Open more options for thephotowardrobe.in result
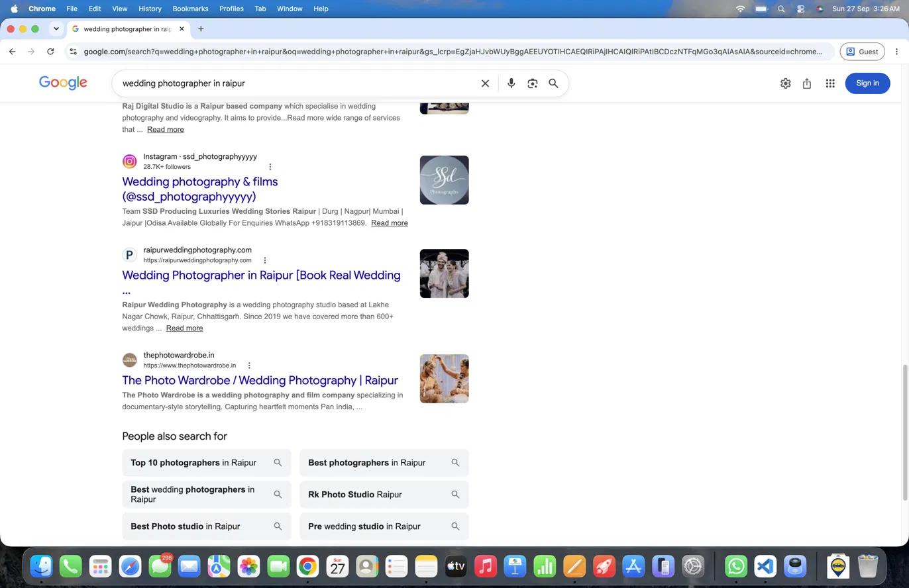Image resolution: width=909 pixels, height=588 pixels. [x=249, y=366]
